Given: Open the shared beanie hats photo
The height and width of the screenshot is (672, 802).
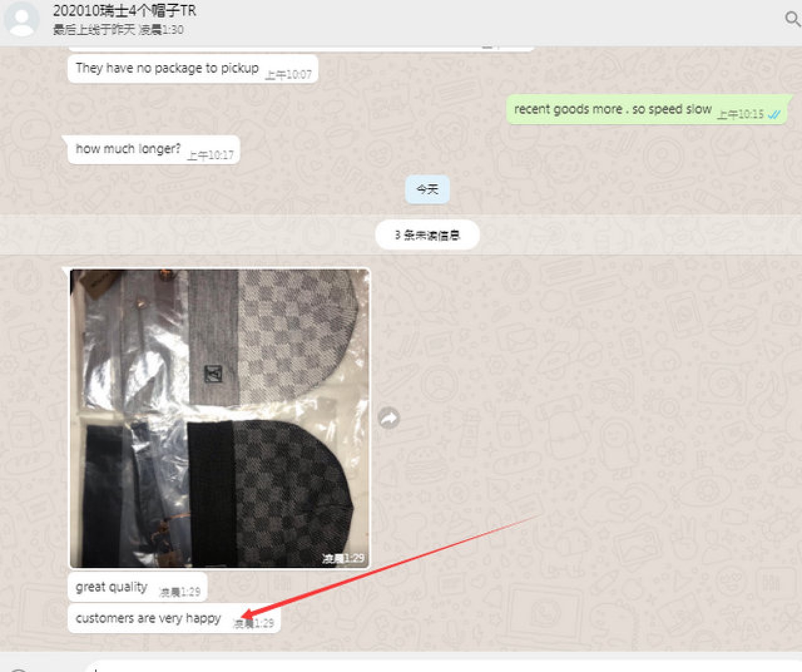Looking at the screenshot, I should (219, 418).
